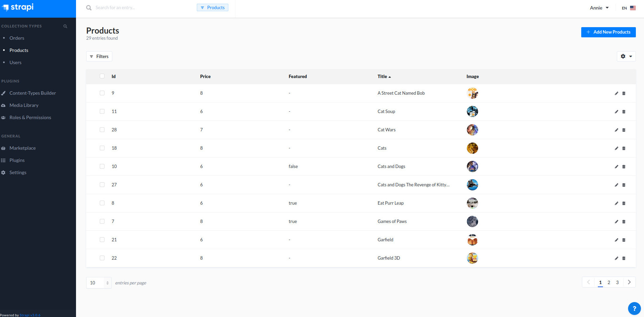
Task: Open Settings in the sidebar
Action: [x=18, y=172]
